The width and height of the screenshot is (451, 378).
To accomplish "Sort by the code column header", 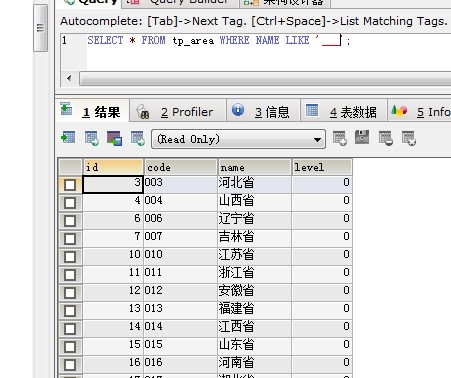I will point(181,167).
